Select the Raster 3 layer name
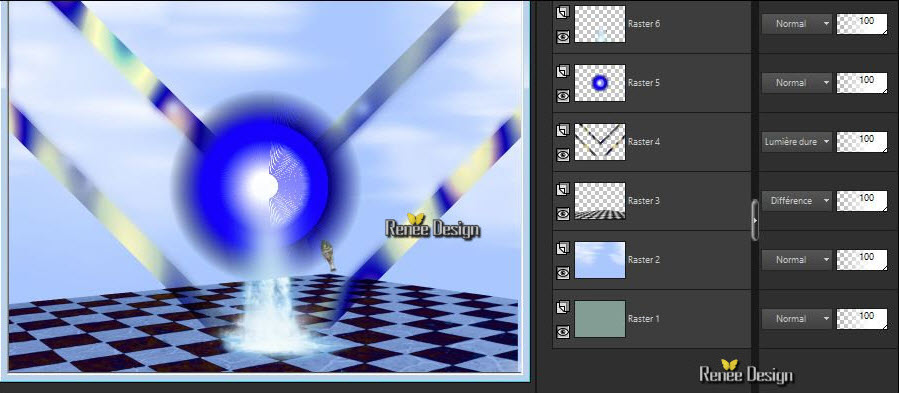899x393 pixels. click(644, 201)
